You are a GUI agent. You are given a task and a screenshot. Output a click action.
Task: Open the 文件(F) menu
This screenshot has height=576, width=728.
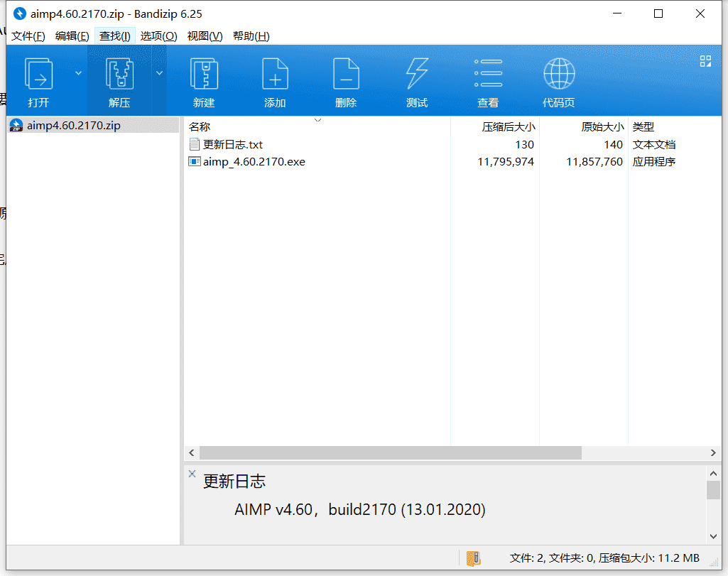tap(28, 36)
